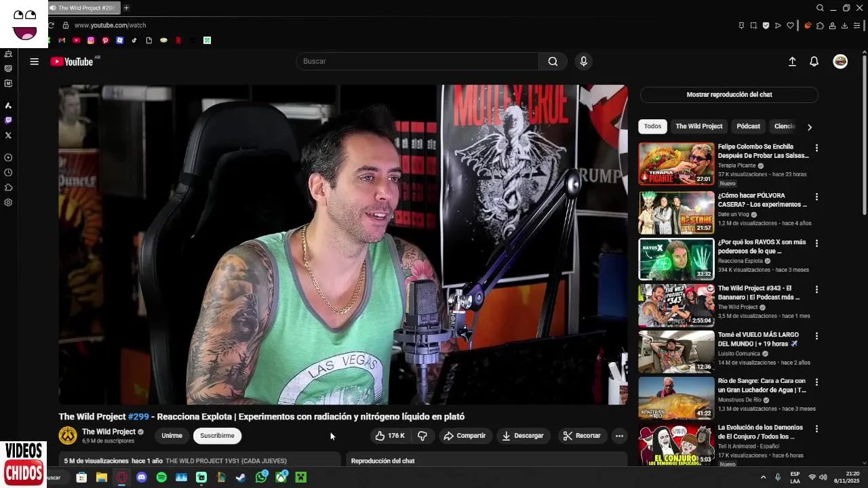Click the Descargar download button

[x=522, y=436]
